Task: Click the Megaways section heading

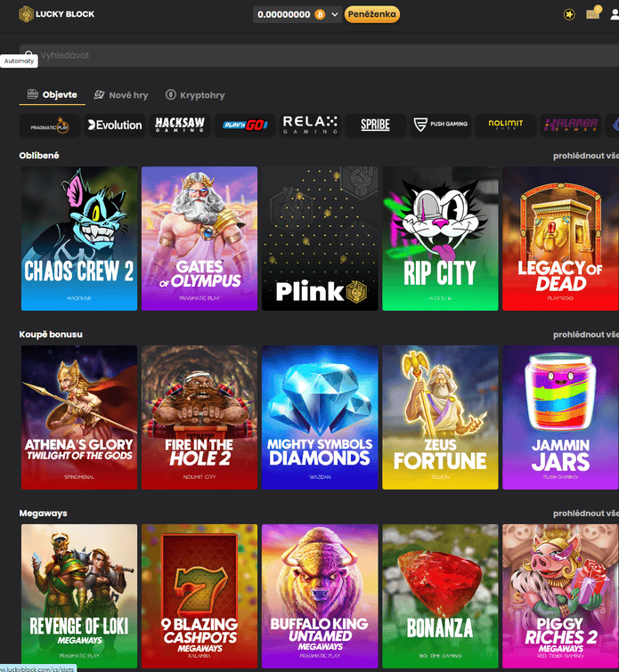Action: pyautogui.click(x=43, y=513)
